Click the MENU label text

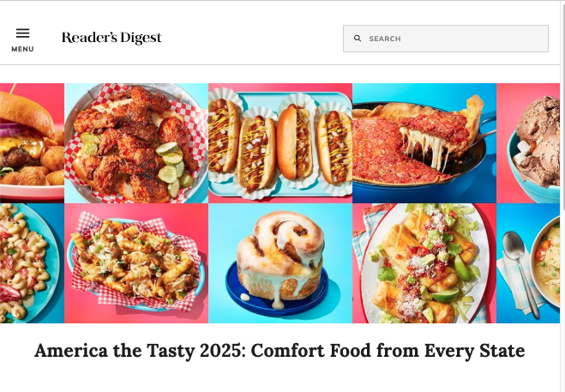[22, 49]
